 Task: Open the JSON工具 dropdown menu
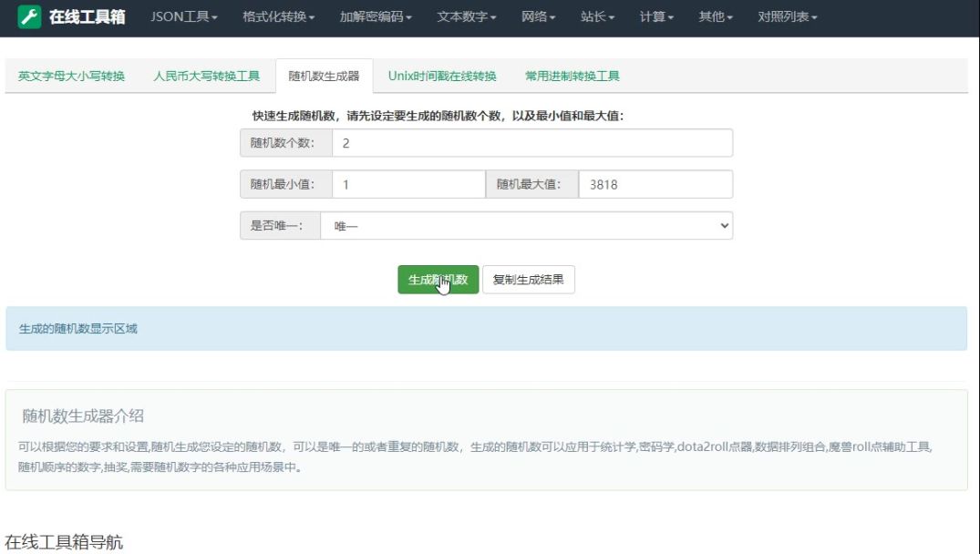(183, 17)
